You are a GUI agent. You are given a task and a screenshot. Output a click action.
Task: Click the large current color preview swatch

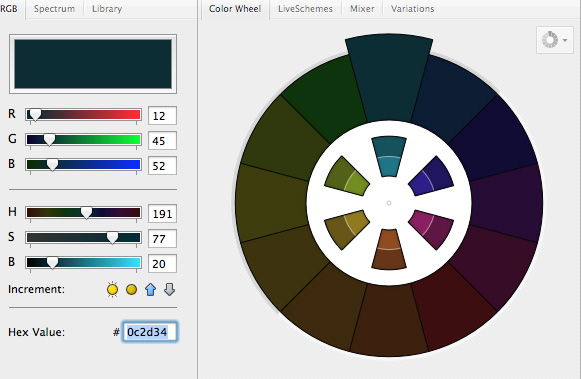pyautogui.click(x=93, y=64)
